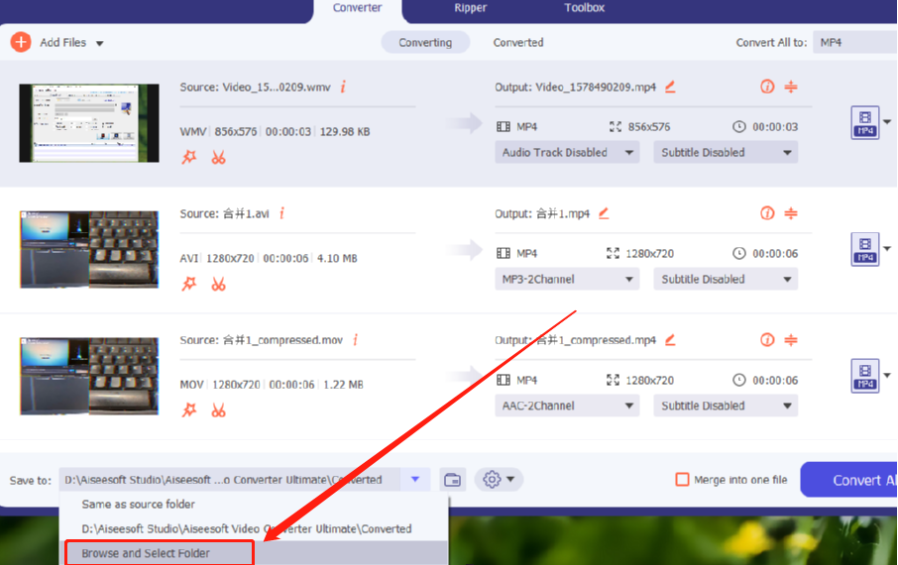Open media info for Video_1578490209.mp4 output
The image size is (898, 565).
pyautogui.click(x=767, y=87)
